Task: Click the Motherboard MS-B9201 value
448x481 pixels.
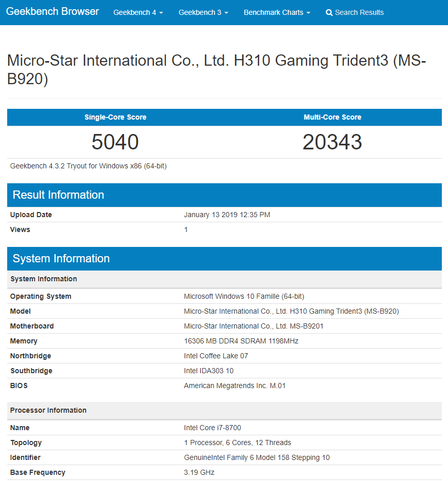Action: (254, 326)
